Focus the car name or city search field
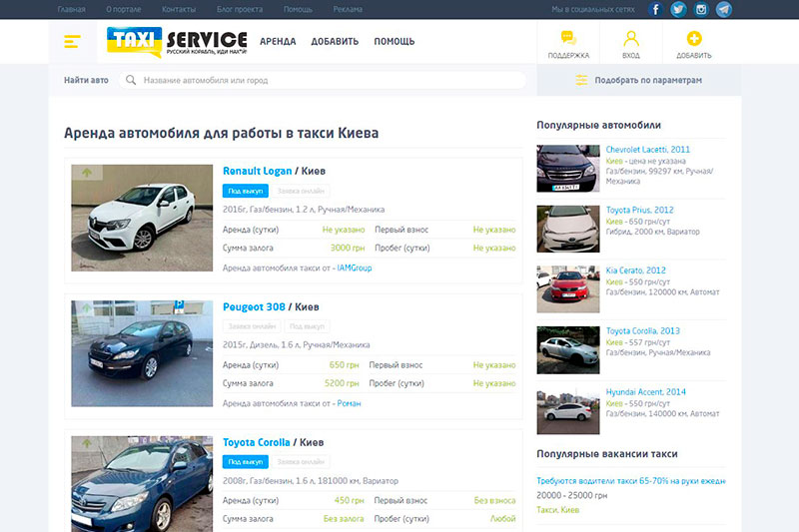Image resolution: width=799 pixels, height=532 pixels. (x=322, y=80)
